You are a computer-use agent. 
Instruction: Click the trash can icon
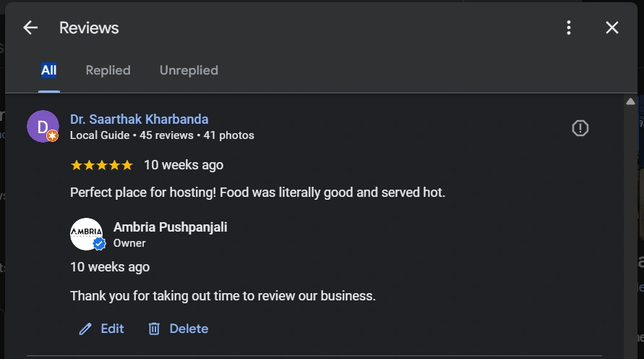pyautogui.click(x=154, y=329)
